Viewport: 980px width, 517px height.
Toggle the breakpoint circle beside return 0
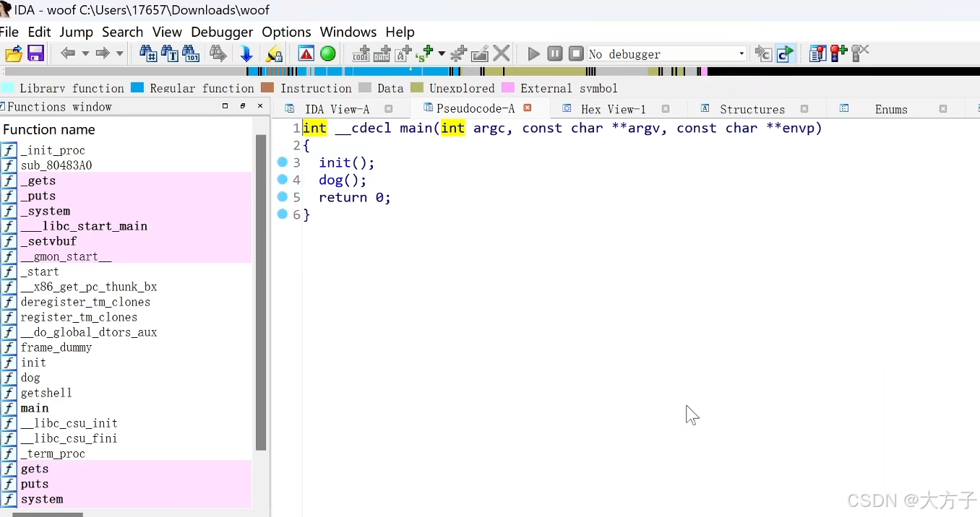click(x=282, y=197)
